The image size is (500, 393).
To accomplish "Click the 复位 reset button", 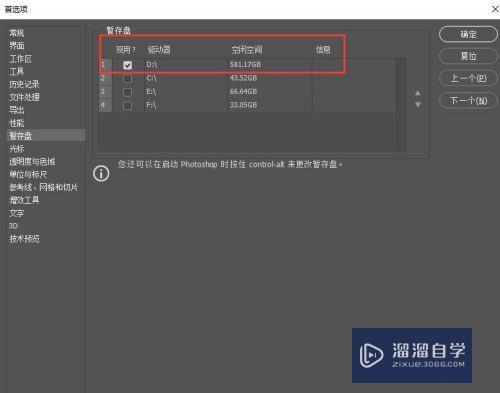I will 468,56.
